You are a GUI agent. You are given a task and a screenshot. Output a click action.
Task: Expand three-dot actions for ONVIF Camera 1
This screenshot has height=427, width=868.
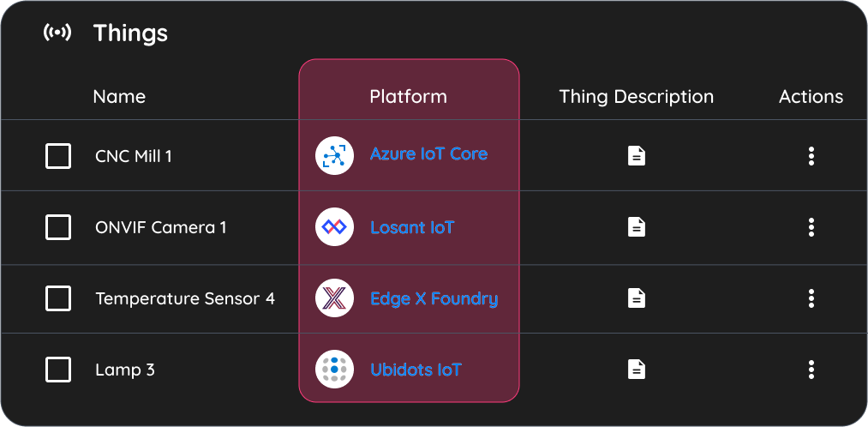click(811, 227)
